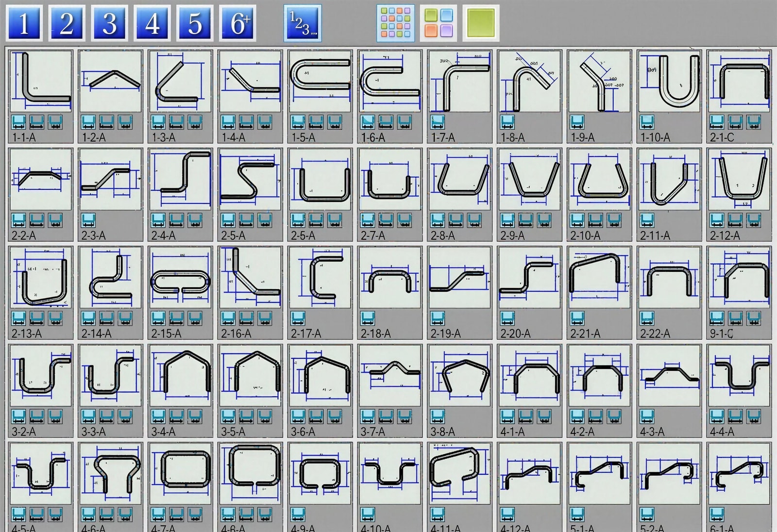Open shape 2-5-A Z-bend thumbnail
777x532 pixels.
250,180
